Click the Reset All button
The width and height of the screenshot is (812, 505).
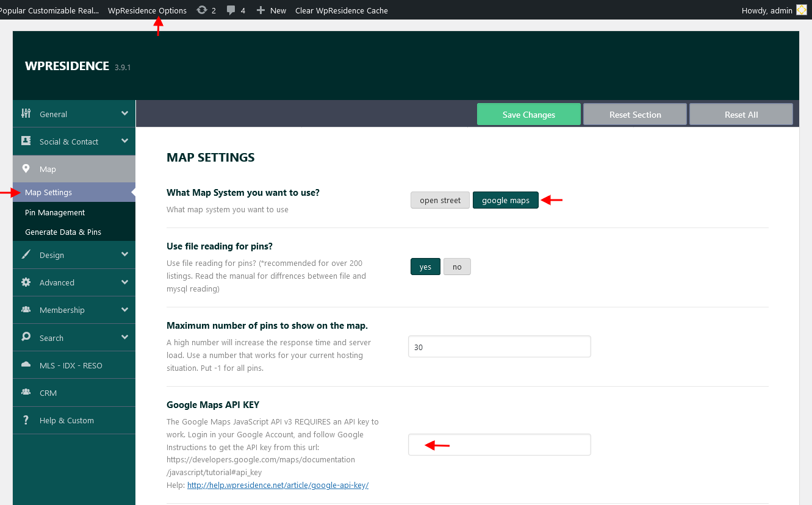pyautogui.click(x=741, y=114)
